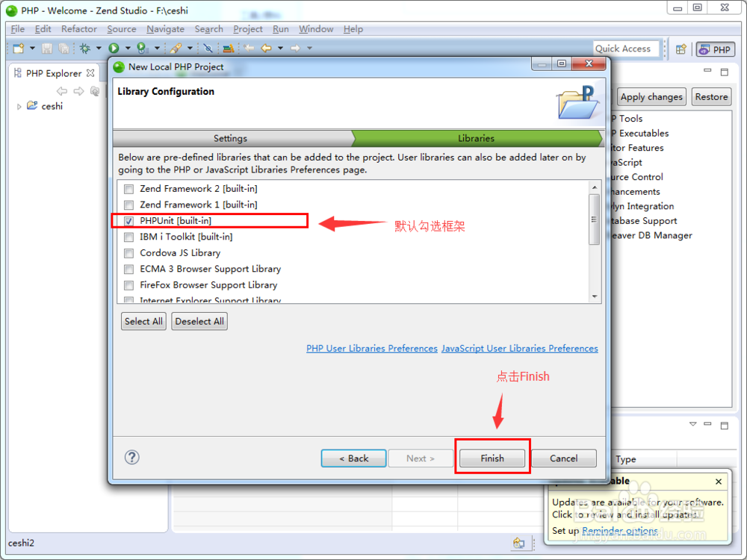Go to the Settings wizard step

click(231, 139)
